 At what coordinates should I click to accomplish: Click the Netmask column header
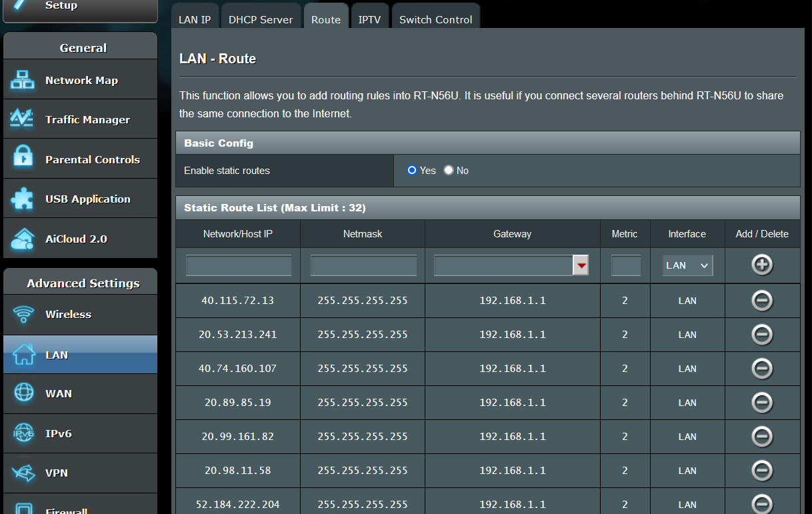point(363,234)
